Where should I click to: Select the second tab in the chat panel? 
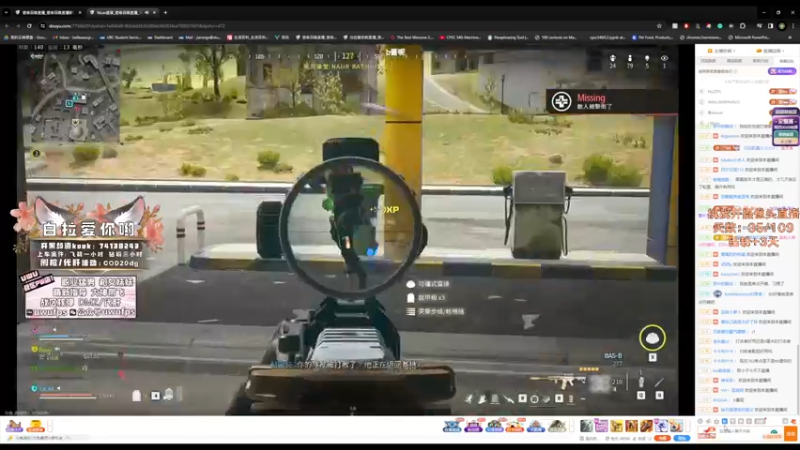(734, 61)
